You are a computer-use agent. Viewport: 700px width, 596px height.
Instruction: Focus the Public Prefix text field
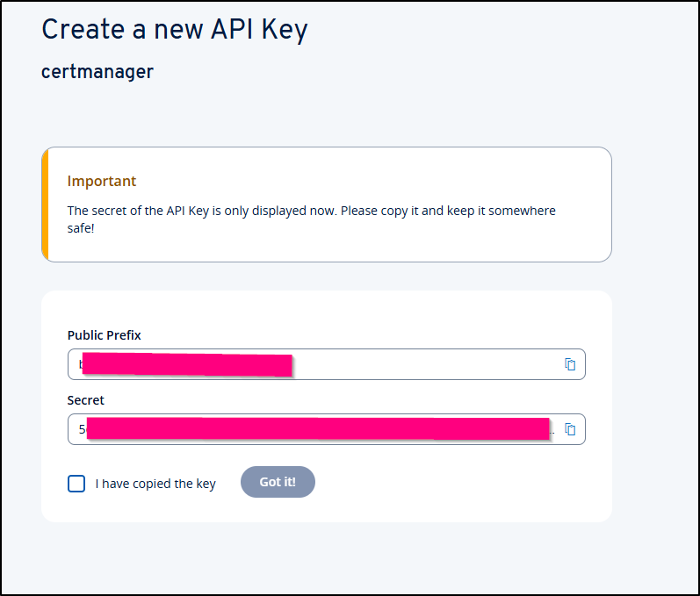click(x=327, y=364)
